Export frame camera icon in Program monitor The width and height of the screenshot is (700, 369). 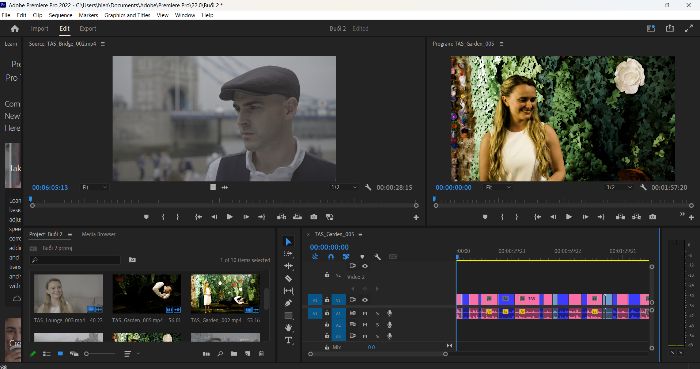point(653,217)
